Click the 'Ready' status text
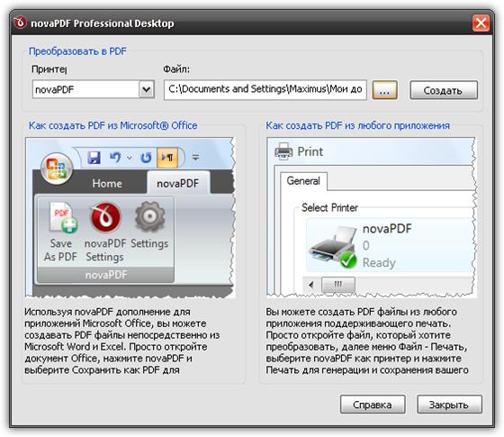The width and height of the screenshot is (504, 437). coord(379,262)
